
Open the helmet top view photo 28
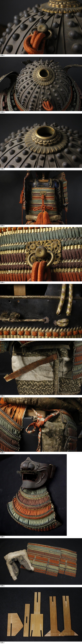pyautogui.click(x=41, y=84)
